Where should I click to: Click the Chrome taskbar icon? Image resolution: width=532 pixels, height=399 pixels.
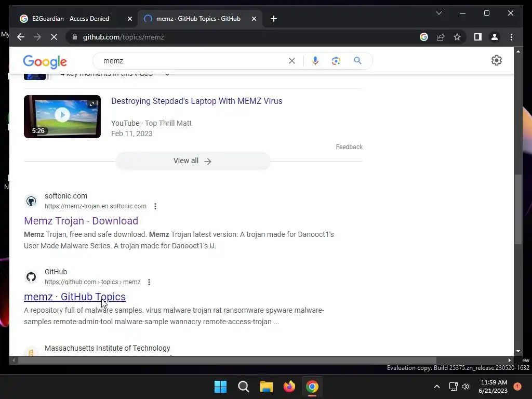[312, 387]
